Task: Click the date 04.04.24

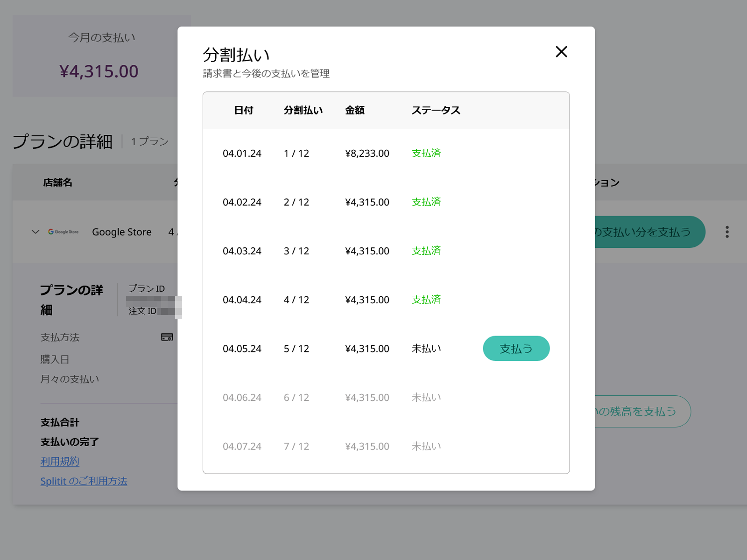Action: pyautogui.click(x=242, y=300)
